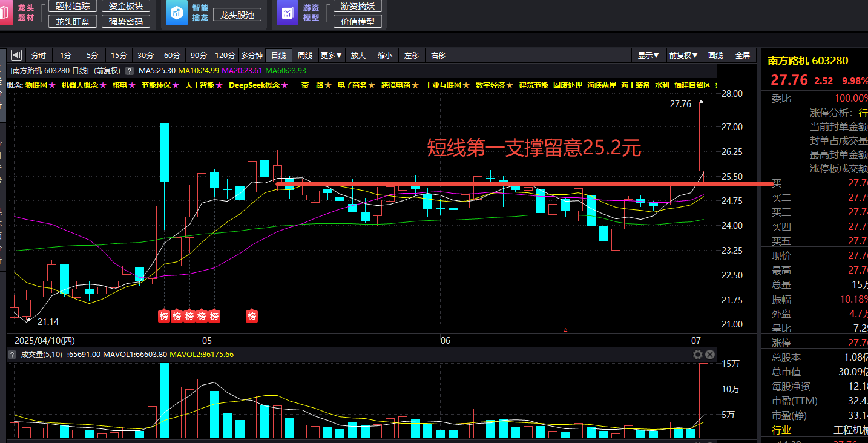The image size is (868, 443).
Task: Click the MA5:25.30 indicator value
Action: pos(157,71)
